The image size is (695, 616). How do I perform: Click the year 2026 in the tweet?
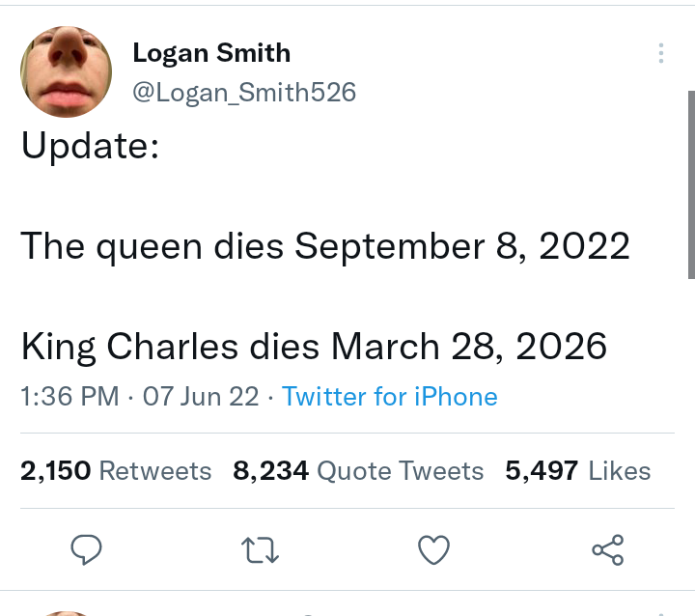(561, 346)
